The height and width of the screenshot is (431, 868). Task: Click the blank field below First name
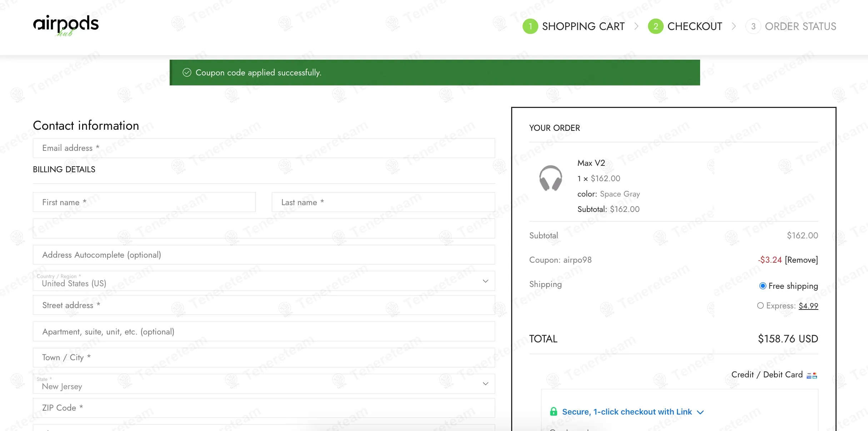tap(264, 229)
